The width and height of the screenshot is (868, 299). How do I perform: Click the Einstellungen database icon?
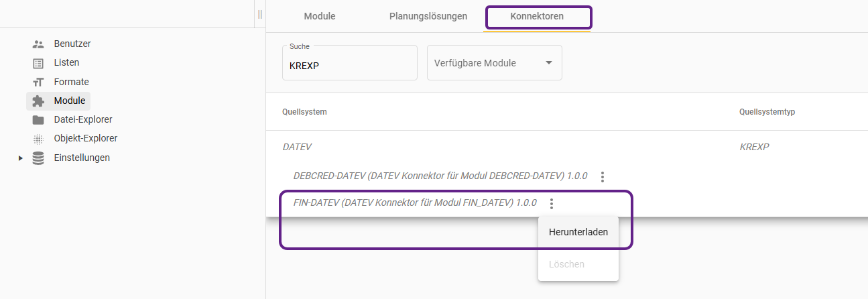click(x=38, y=158)
